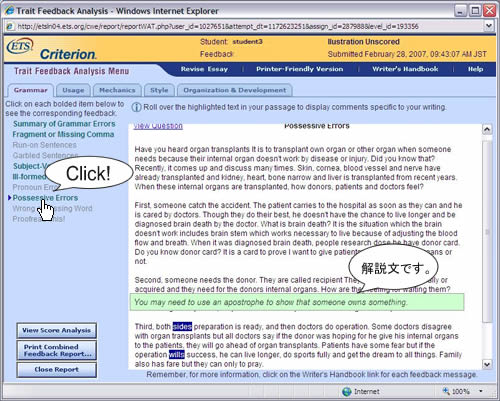
Task: Select the Style tab
Action: coord(159,90)
